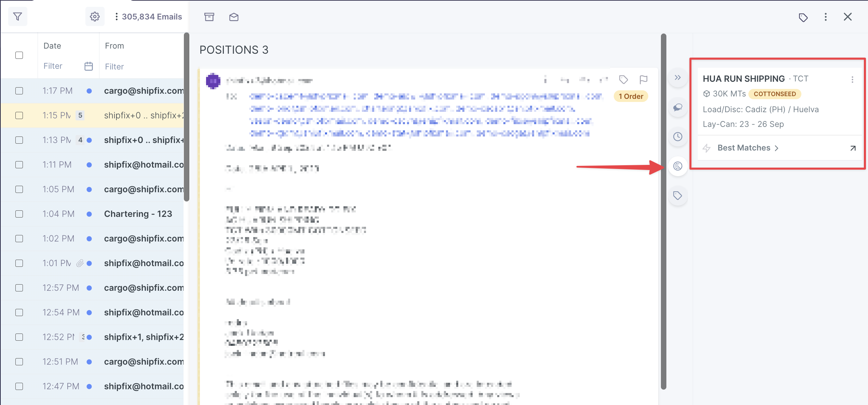
Task: Open email list settings gear
Action: point(95,16)
